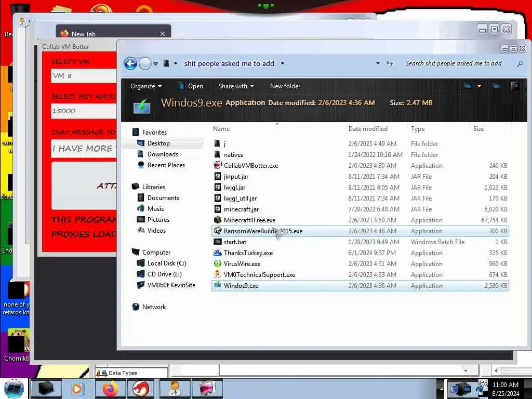Sort by Type column header
532x399 pixels.
(418, 129)
